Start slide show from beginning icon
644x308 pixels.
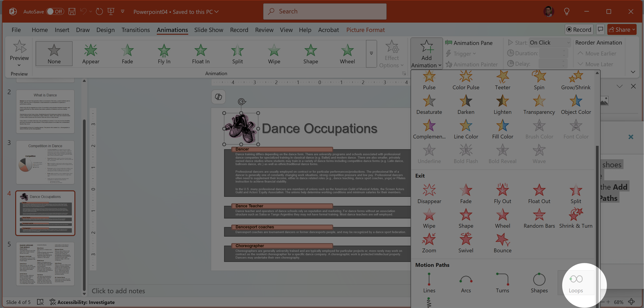111,11
